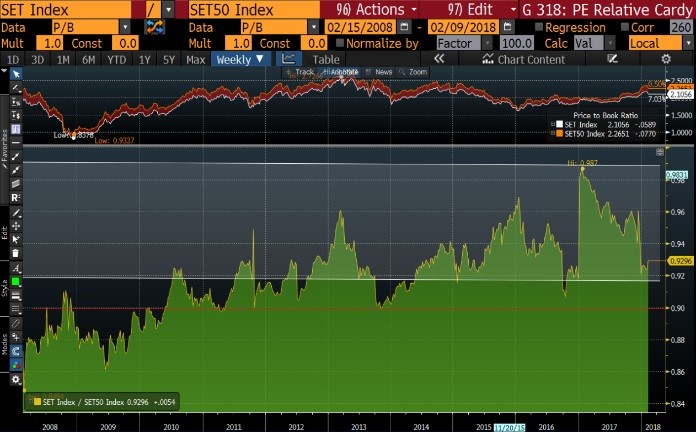Toggle SET50 Index legend checkbox

[x=553, y=133]
